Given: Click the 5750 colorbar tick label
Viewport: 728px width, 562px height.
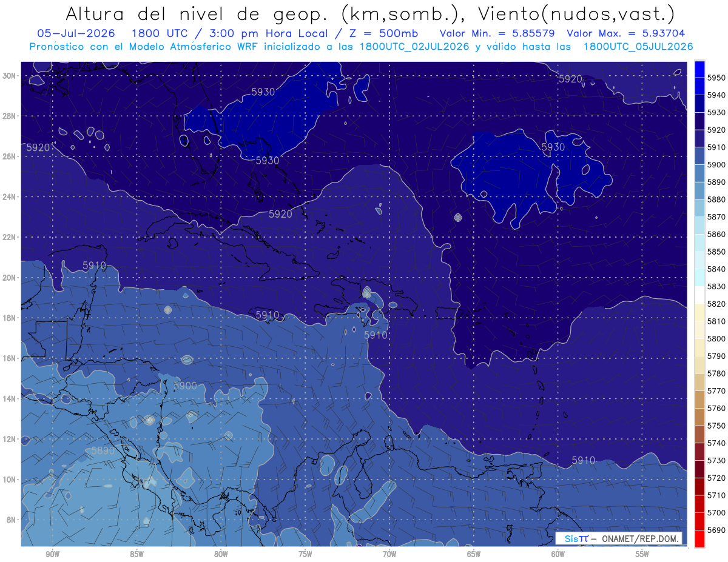Looking at the screenshot, I should coord(716,426).
